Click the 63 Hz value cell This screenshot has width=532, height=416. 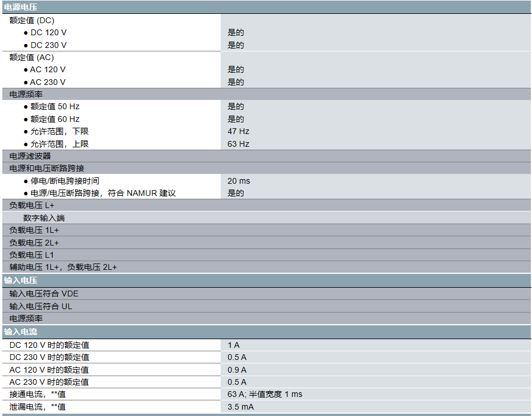tap(236, 143)
